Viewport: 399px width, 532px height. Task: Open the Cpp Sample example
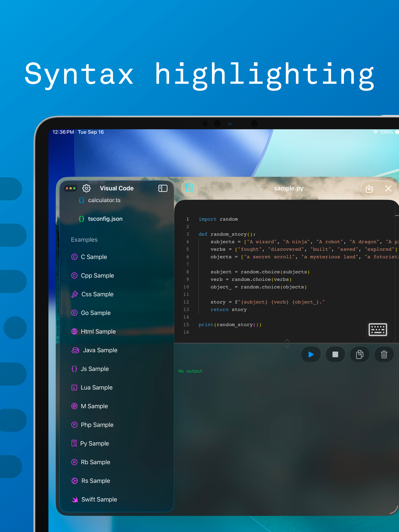[x=97, y=275]
